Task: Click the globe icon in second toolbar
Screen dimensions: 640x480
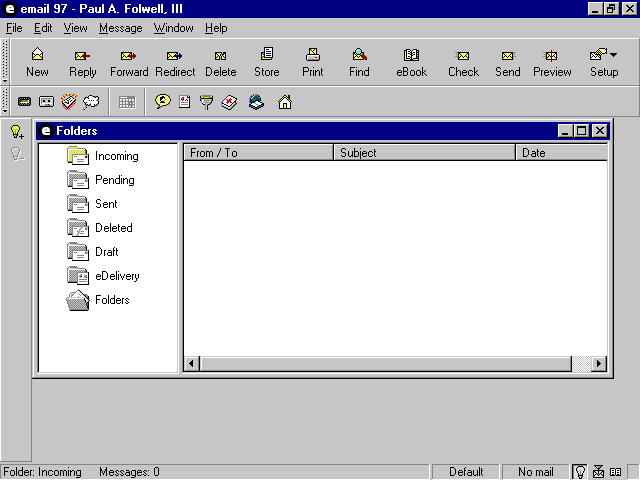Action: [256, 102]
